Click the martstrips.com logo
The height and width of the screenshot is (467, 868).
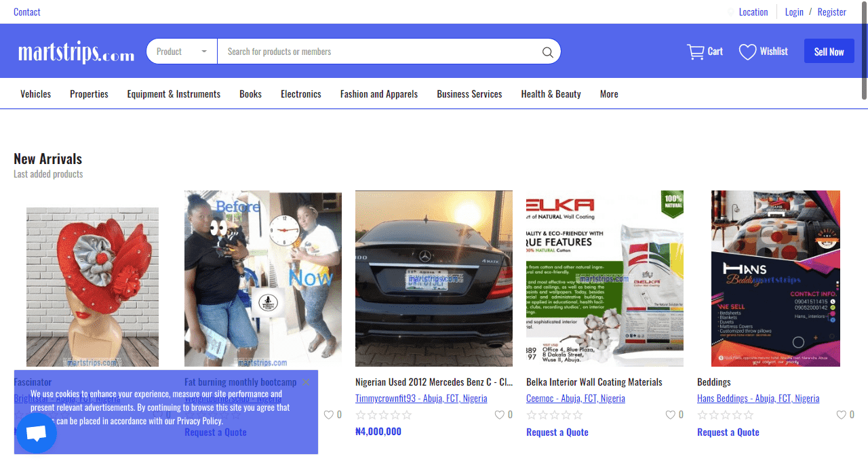pos(76,52)
